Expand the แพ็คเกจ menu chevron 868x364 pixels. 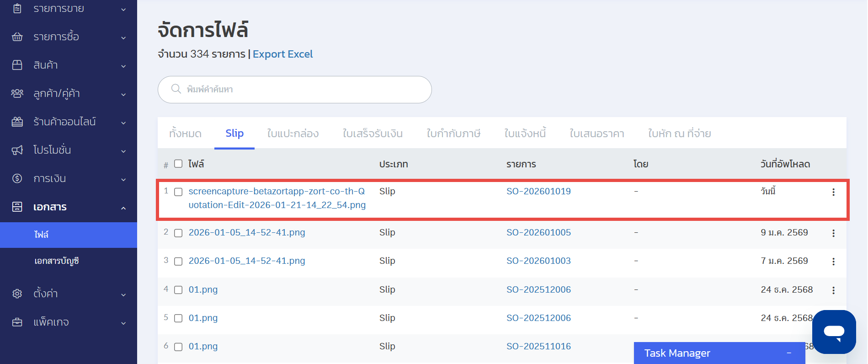pyautogui.click(x=123, y=323)
